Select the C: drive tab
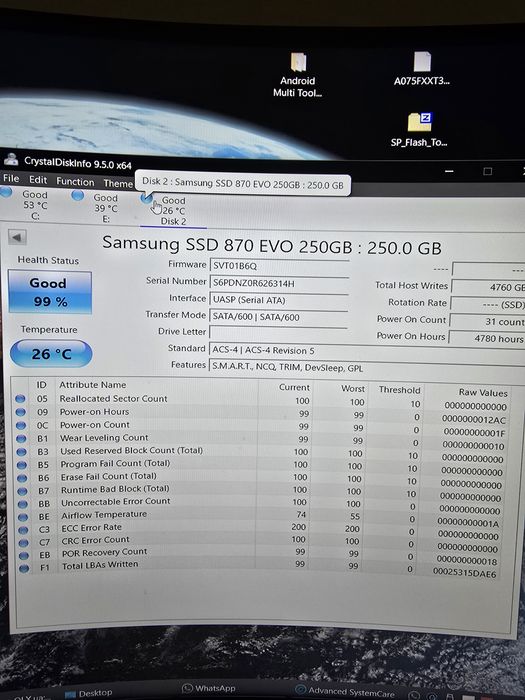 point(35,205)
